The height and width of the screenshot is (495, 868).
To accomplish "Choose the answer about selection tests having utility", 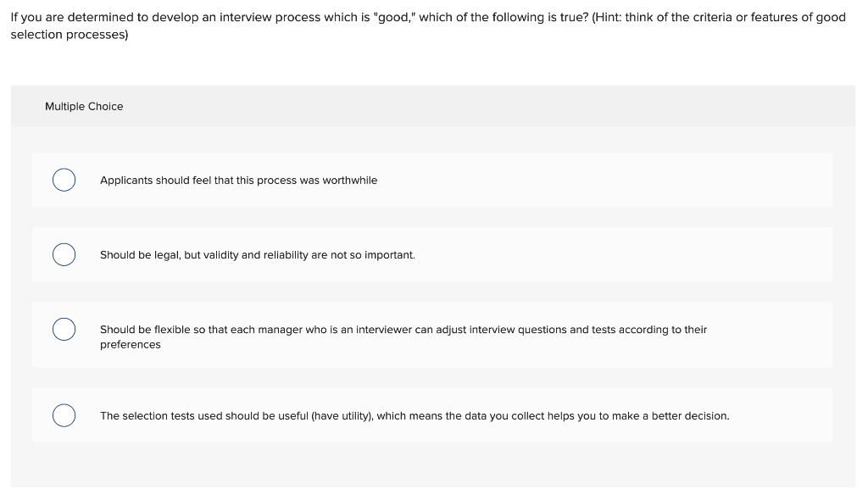I will tap(415, 415).
